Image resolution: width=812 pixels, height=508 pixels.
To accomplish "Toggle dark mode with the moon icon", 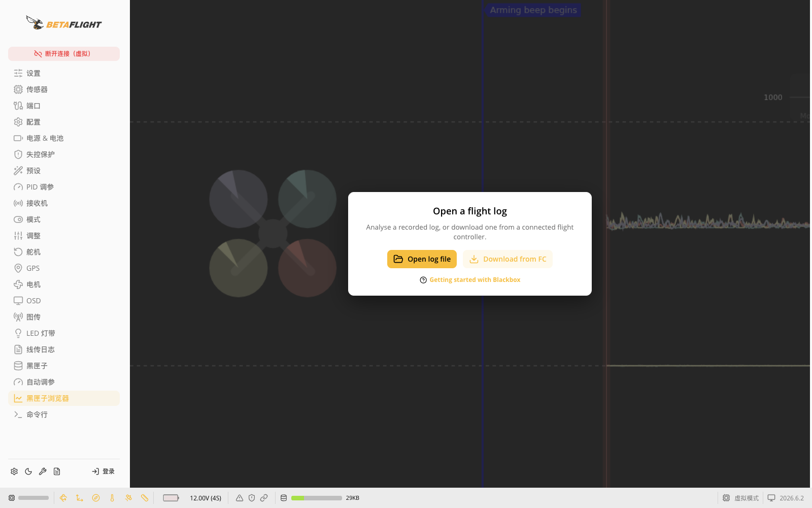I will click(28, 471).
